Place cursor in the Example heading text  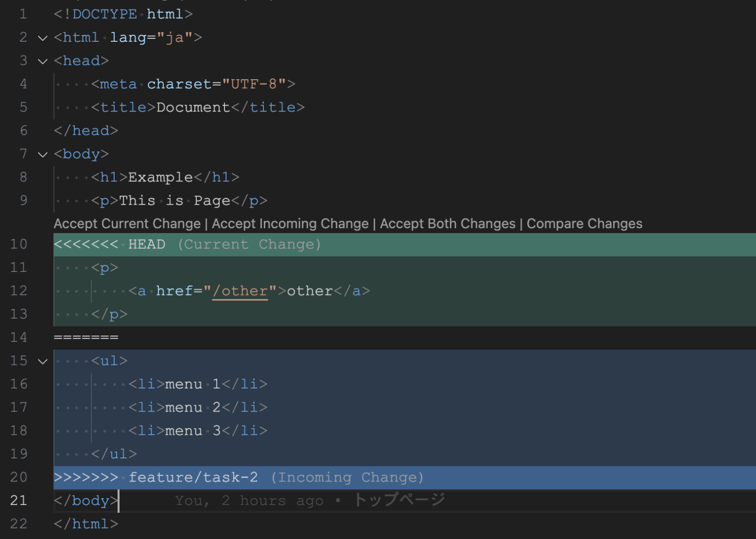pyautogui.click(x=159, y=177)
